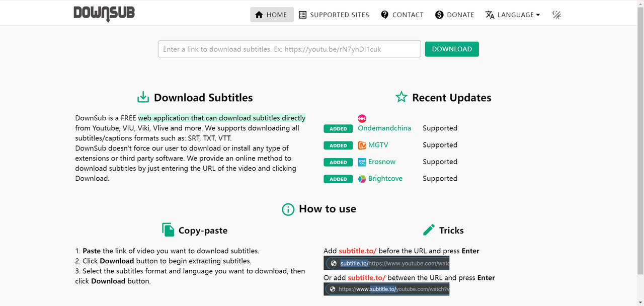Click the 'Download Subtitles' heading
644x306 pixels.
click(x=203, y=98)
